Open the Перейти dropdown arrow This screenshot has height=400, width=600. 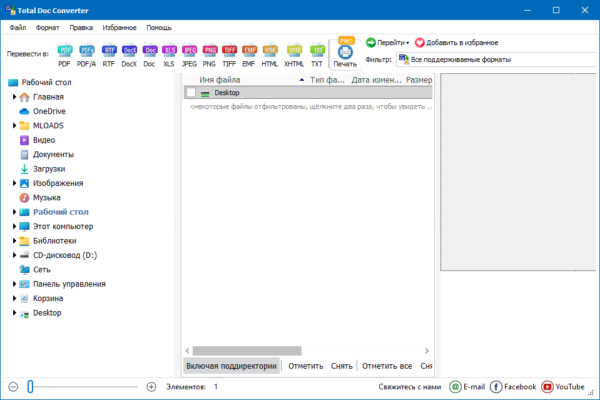point(408,43)
